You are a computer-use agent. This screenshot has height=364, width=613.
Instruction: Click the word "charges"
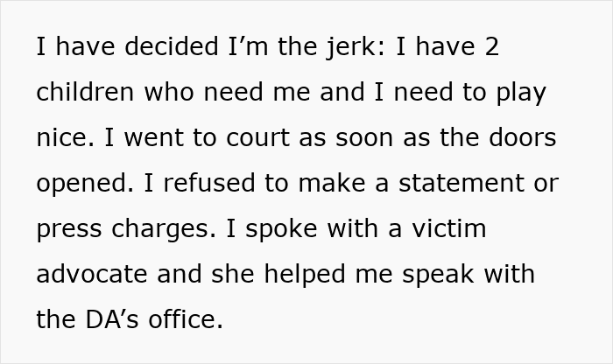click(164, 229)
